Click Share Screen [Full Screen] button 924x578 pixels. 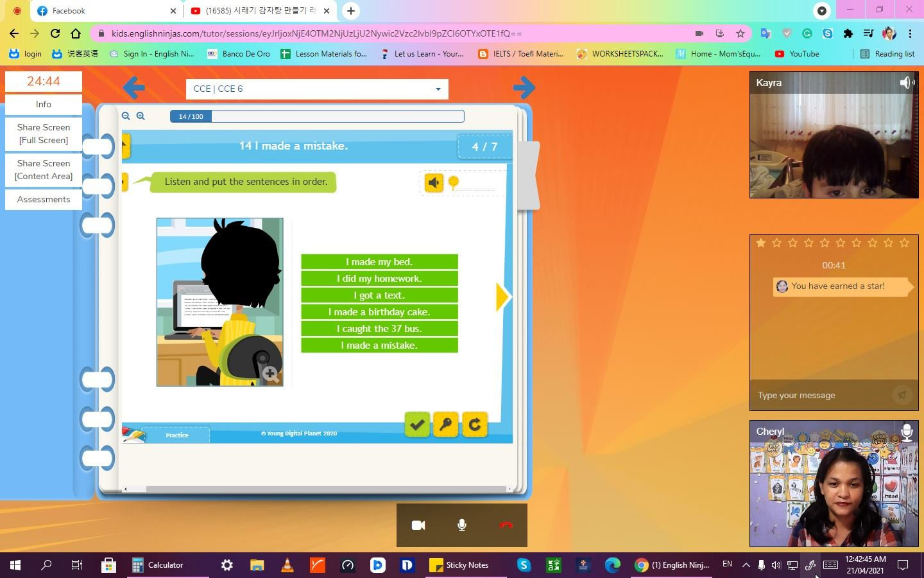(x=44, y=134)
